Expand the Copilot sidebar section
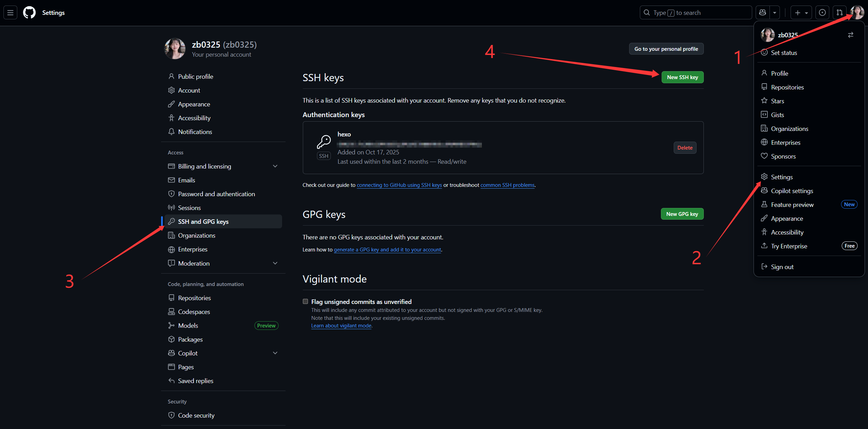The width and height of the screenshot is (868, 429). (275, 353)
